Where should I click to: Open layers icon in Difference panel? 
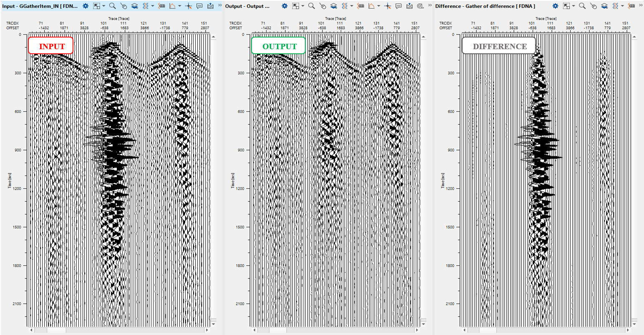(605, 6)
